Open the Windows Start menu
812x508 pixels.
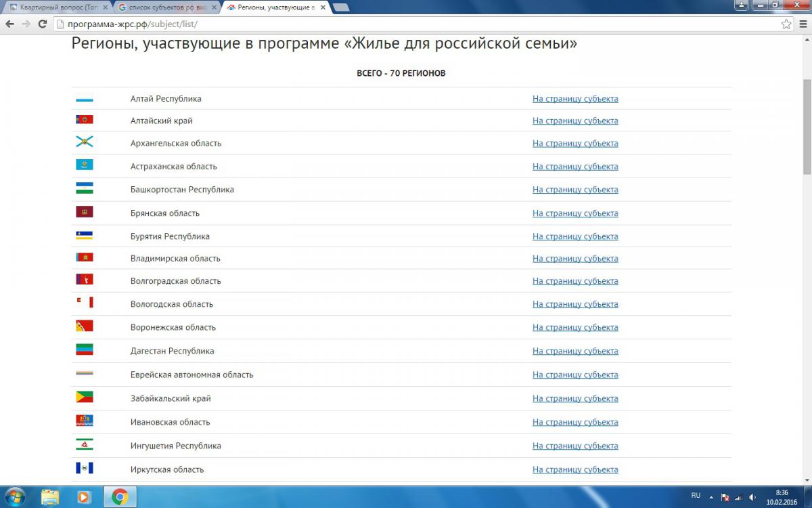tap(14, 497)
